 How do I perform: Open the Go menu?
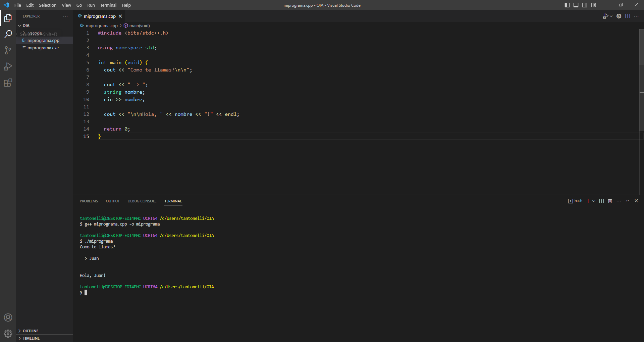(79, 5)
